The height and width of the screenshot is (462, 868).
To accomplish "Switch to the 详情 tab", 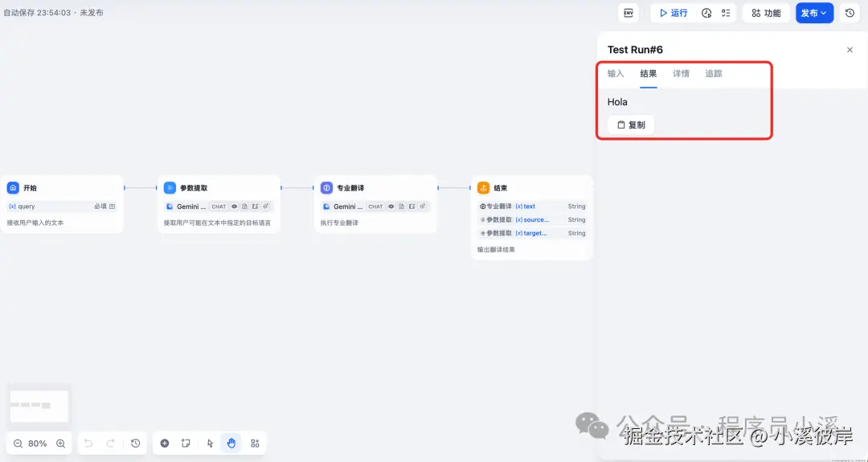I will 681,74.
